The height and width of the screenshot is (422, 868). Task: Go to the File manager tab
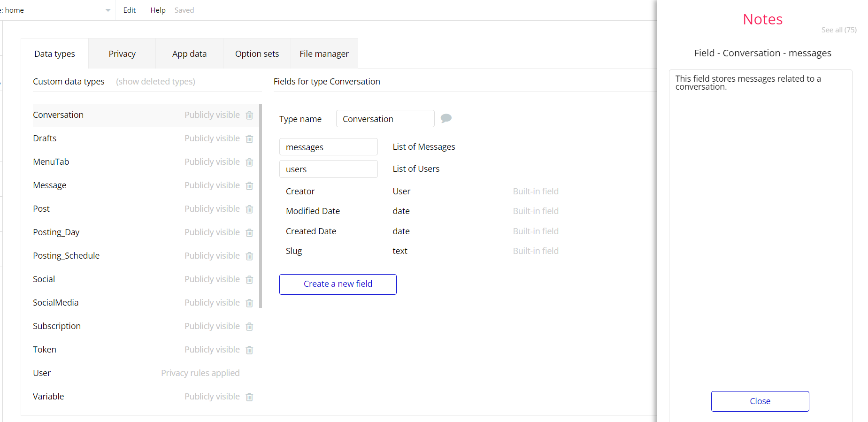[x=324, y=54]
